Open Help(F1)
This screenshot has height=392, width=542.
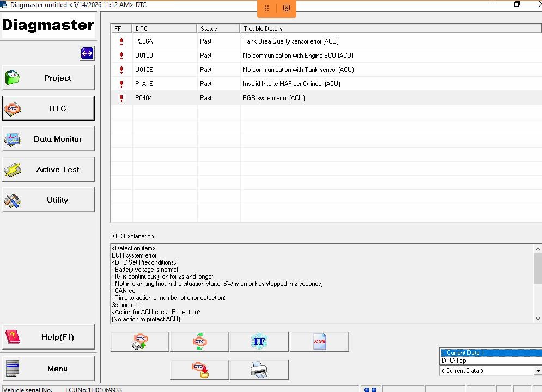[48, 337]
